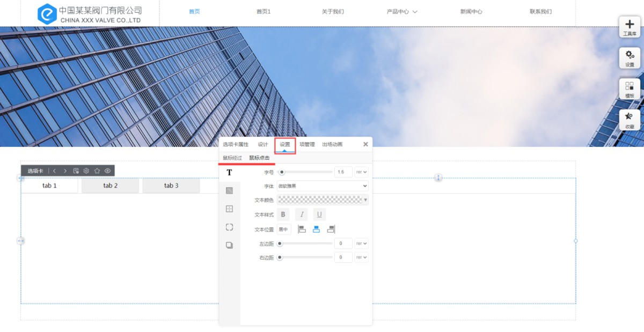Click the 关于我们 navigation link
This screenshot has height=332, width=644.
(x=333, y=12)
